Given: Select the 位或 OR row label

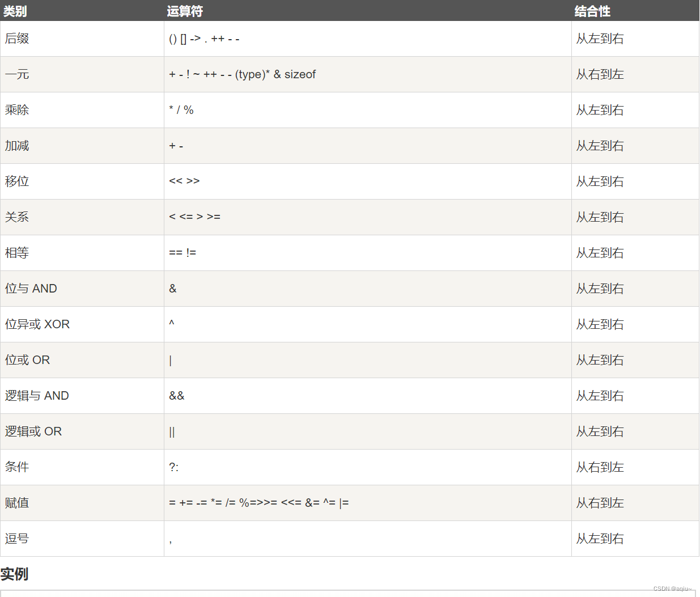Looking at the screenshot, I should 27,360.
